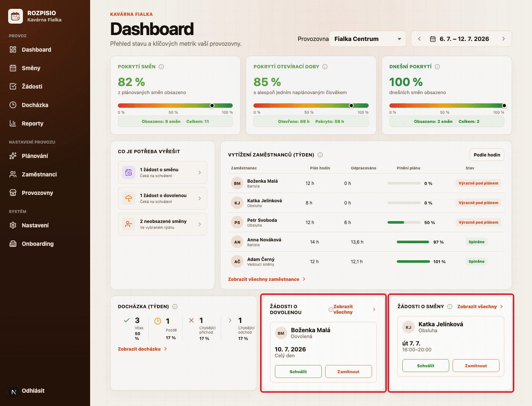532x406 pixels.
Task: Click Boženka Malá's Výrazně pod plánem badge
Action: point(478,183)
